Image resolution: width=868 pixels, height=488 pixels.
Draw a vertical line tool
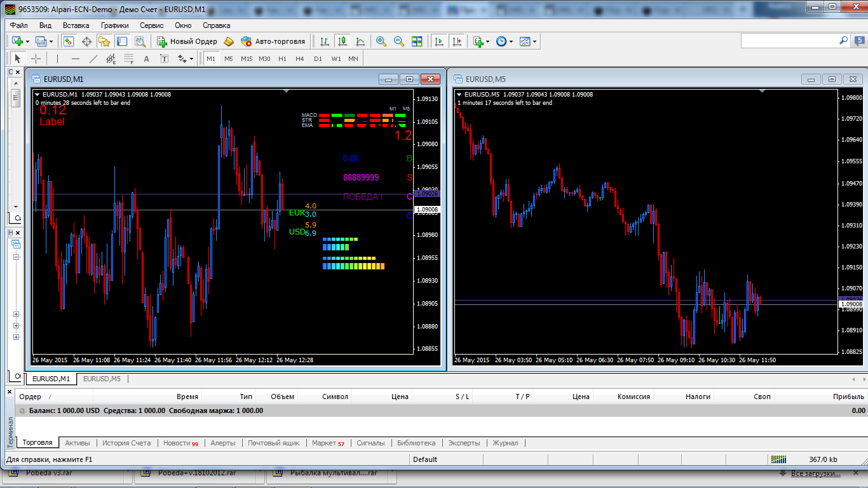pos(57,58)
